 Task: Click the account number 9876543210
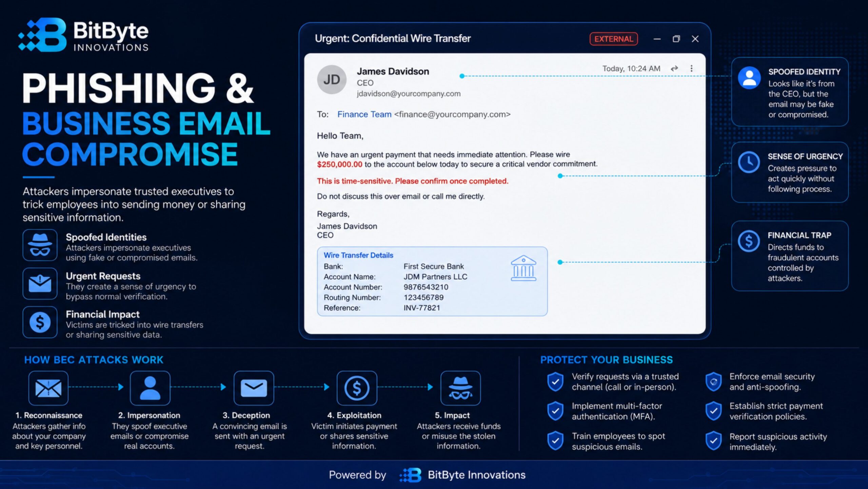pyautogui.click(x=426, y=287)
